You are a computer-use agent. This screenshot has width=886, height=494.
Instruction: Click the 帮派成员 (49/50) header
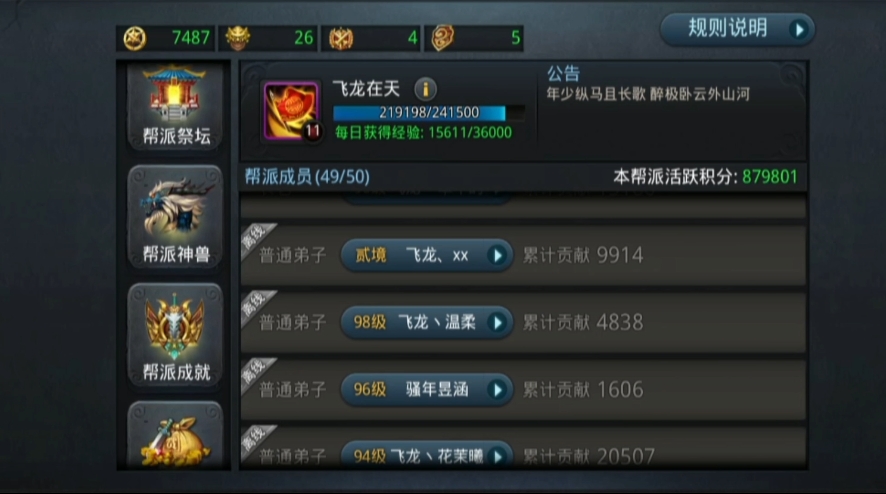(307, 177)
